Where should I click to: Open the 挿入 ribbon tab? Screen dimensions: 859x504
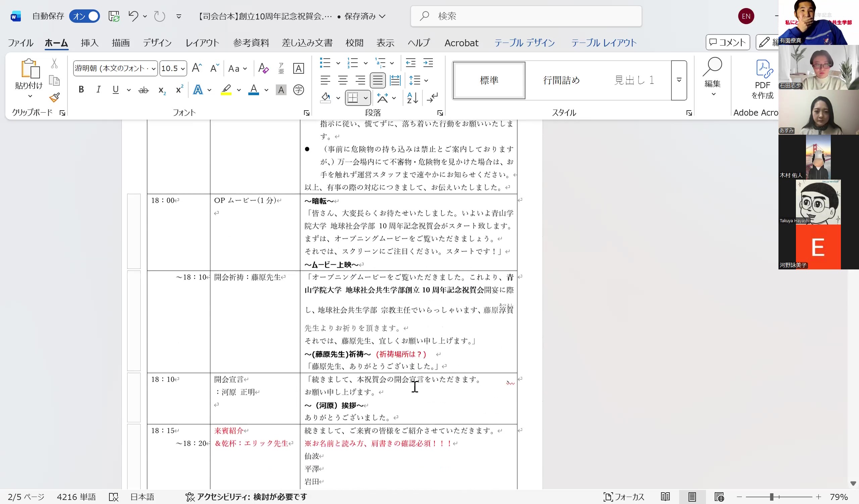pyautogui.click(x=90, y=43)
